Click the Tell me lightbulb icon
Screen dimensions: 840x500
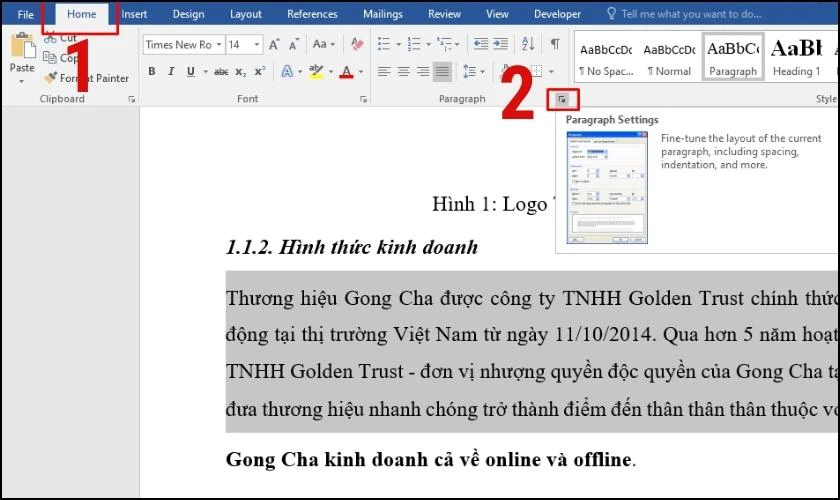(x=611, y=13)
